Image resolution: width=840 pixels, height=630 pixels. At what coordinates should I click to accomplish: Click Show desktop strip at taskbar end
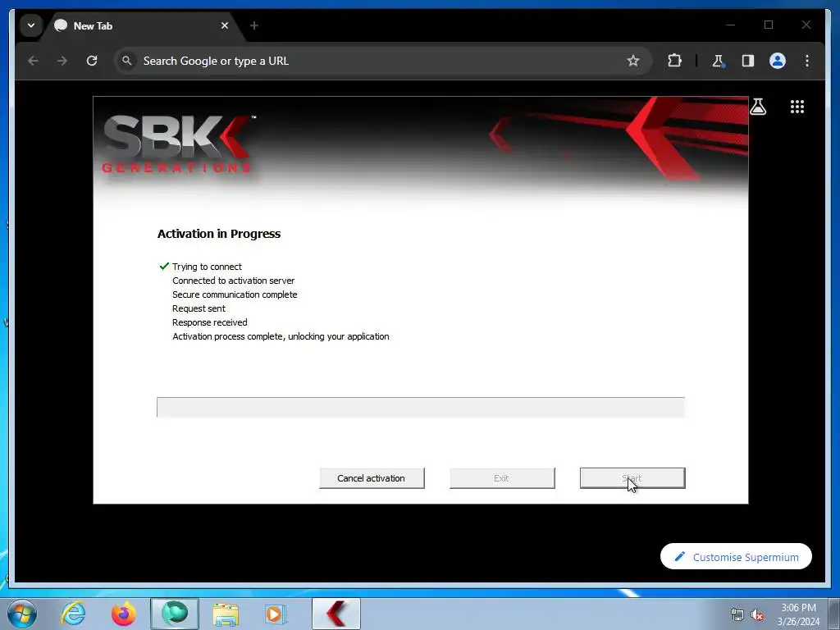[x=834, y=614]
